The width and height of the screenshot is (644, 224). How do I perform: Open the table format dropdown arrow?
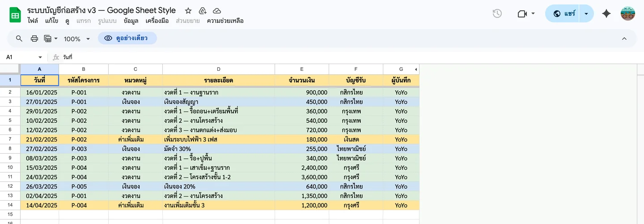[x=56, y=39]
